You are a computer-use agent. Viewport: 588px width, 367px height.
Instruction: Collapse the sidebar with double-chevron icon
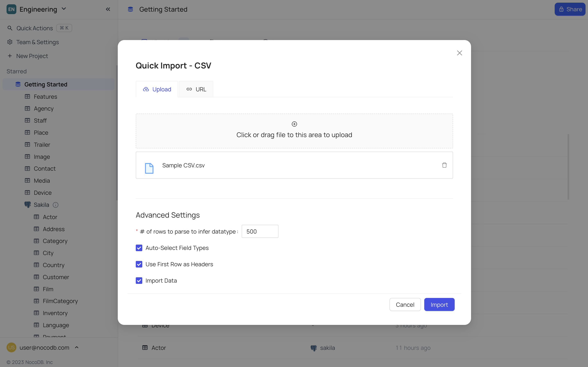coord(108,9)
